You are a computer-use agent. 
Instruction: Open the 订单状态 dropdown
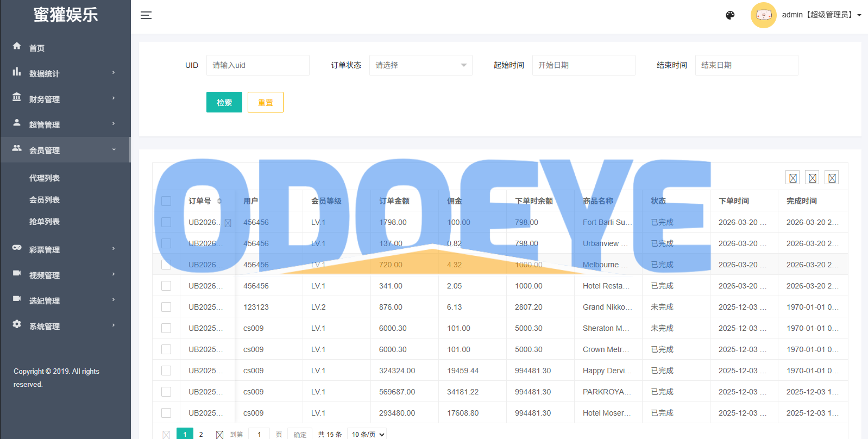pyautogui.click(x=420, y=65)
